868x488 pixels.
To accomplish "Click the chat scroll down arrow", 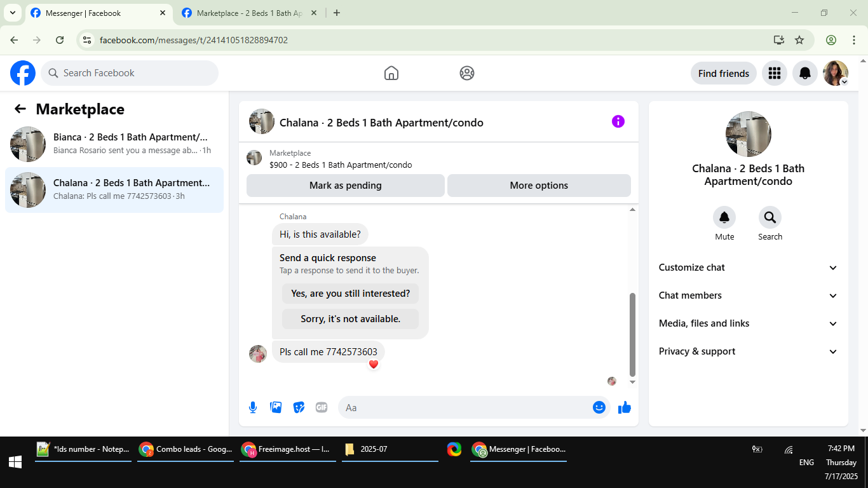I will [x=632, y=382].
